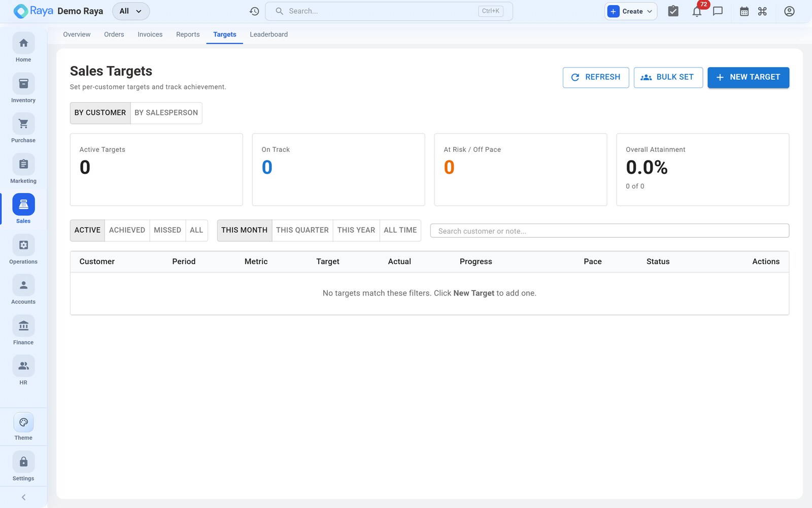Click the Active Targets summary card
This screenshot has width=812, height=508.
pos(156,170)
